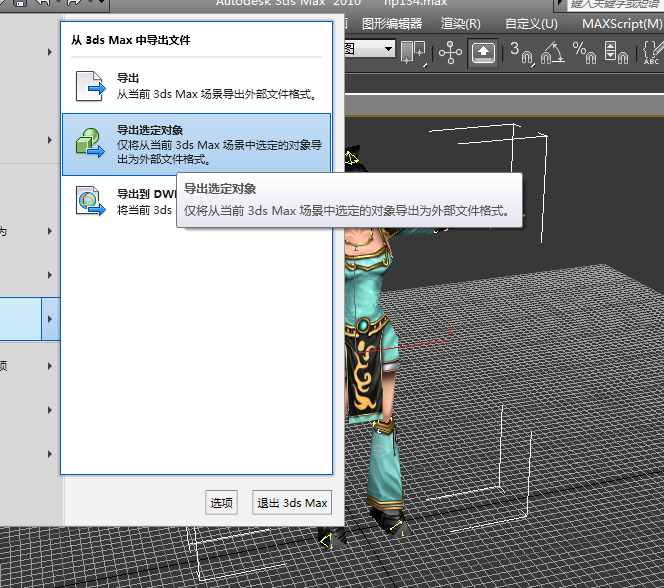Toggle the Angle Snap icon
Screen dimensions: 664x588
tap(552, 52)
